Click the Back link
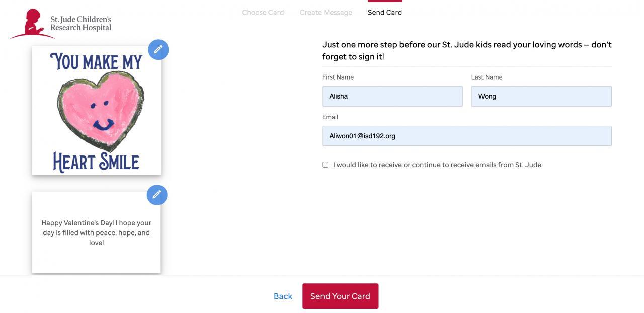 [283, 296]
